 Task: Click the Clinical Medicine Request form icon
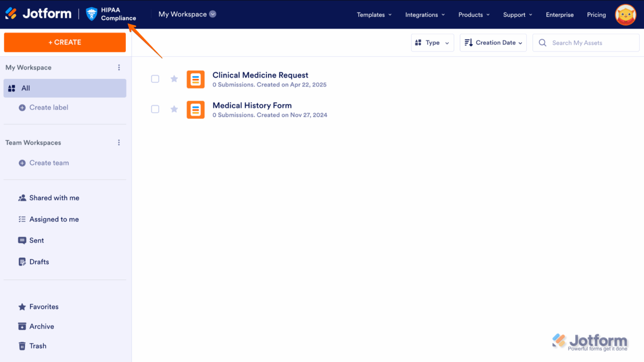[x=195, y=79]
